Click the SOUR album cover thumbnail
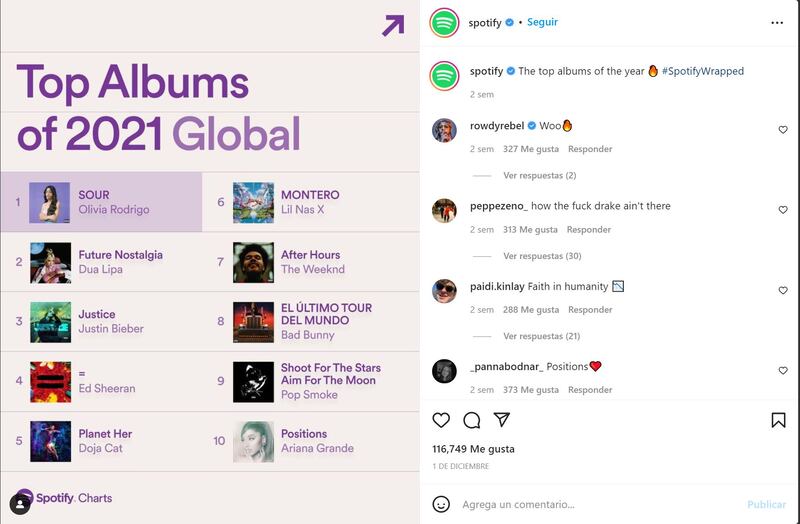Screen dimensions: 800x524 point(49,203)
